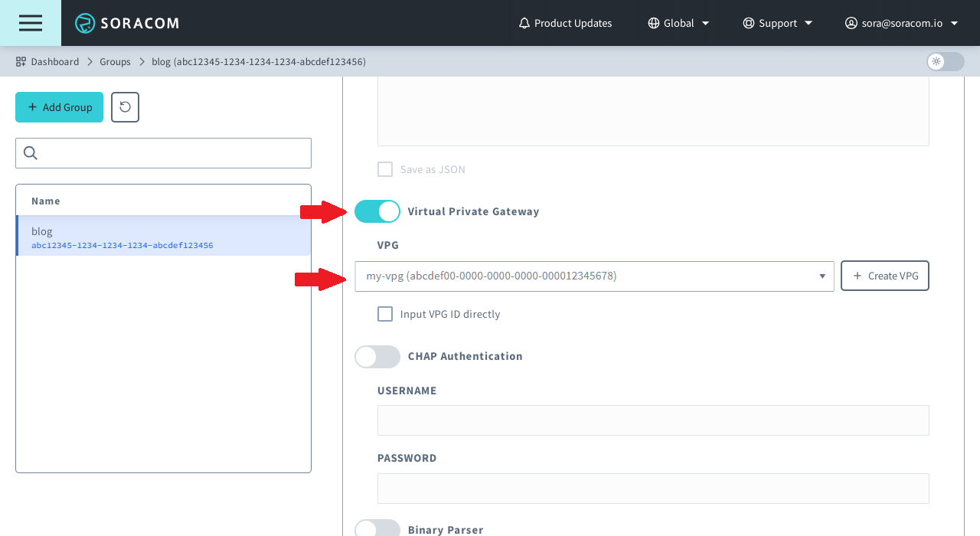Go to Groups via the breadcrumb
This screenshot has height=536, width=980.
115,61
